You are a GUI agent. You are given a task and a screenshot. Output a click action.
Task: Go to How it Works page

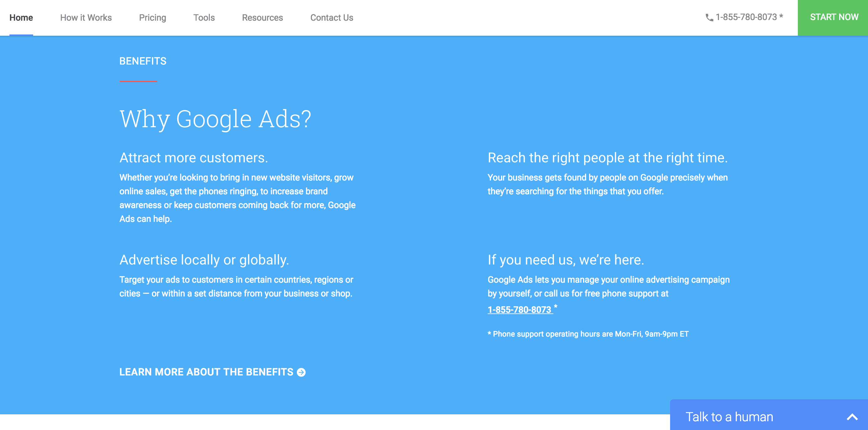click(x=86, y=18)
